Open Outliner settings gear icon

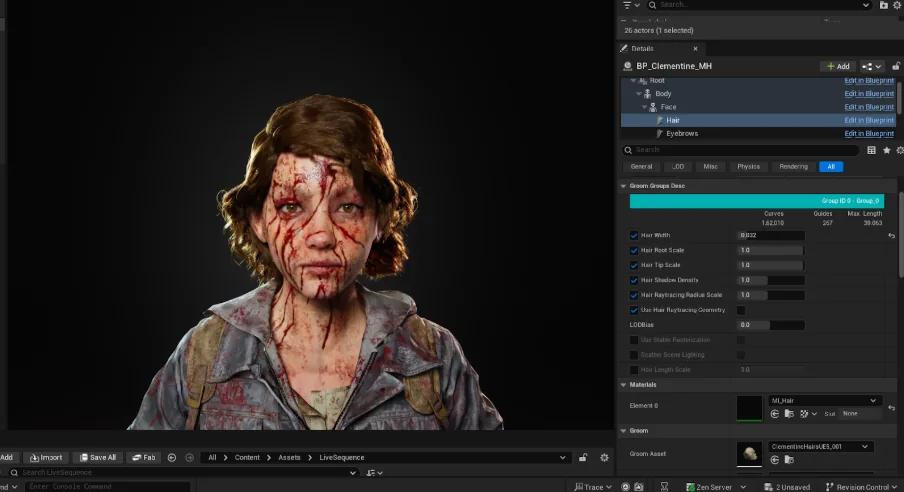coord(898,5)
